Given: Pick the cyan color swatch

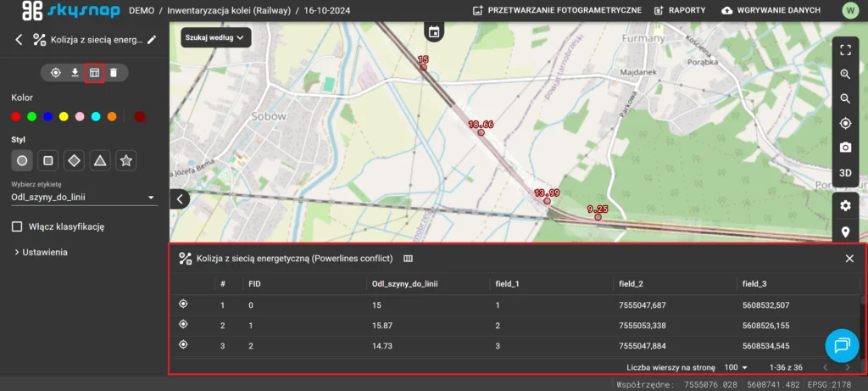Looking at the screenshot, I should tap(96, 116).
